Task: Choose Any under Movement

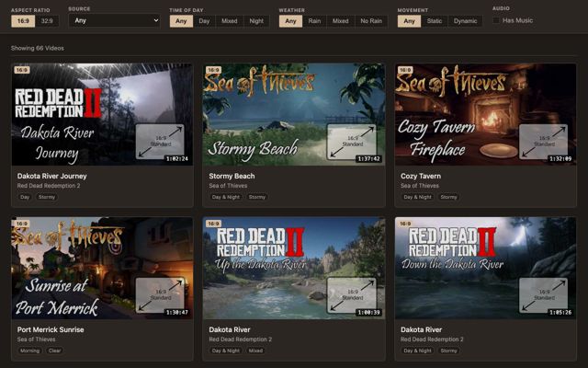Action: (409, 21)
